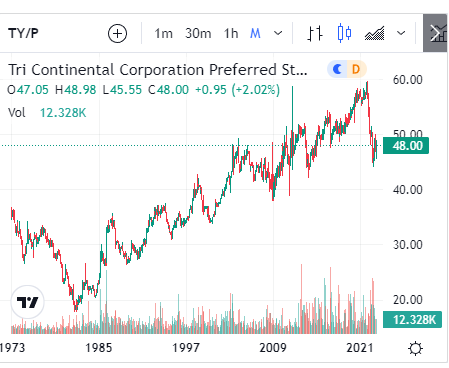Click the C48.00 close value
449x368 pixels.
(169, 90)
